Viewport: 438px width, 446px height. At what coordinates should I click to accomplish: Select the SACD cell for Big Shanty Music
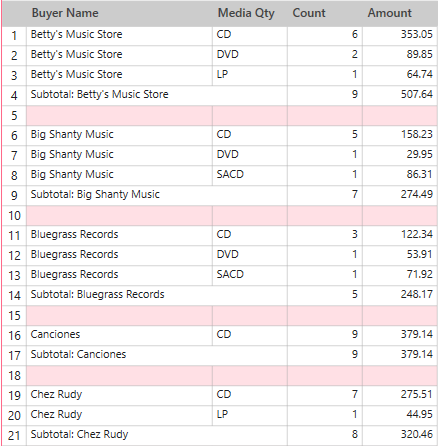coord(250,176)
